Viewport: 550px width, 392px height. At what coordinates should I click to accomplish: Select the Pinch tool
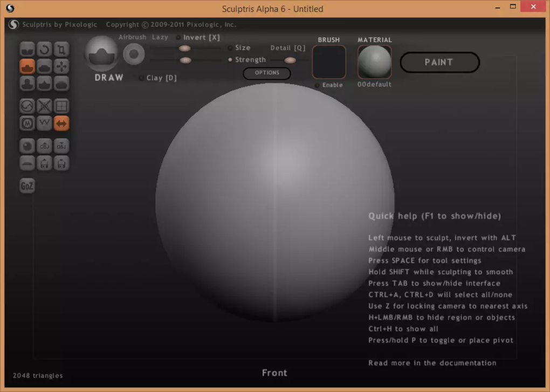(x=44, y=83)
